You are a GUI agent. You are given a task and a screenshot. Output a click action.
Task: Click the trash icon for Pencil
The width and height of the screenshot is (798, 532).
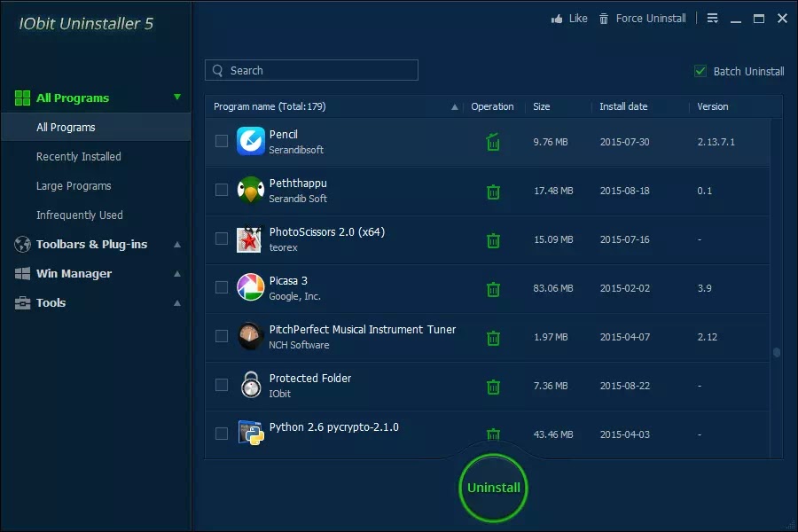(493, 142)
